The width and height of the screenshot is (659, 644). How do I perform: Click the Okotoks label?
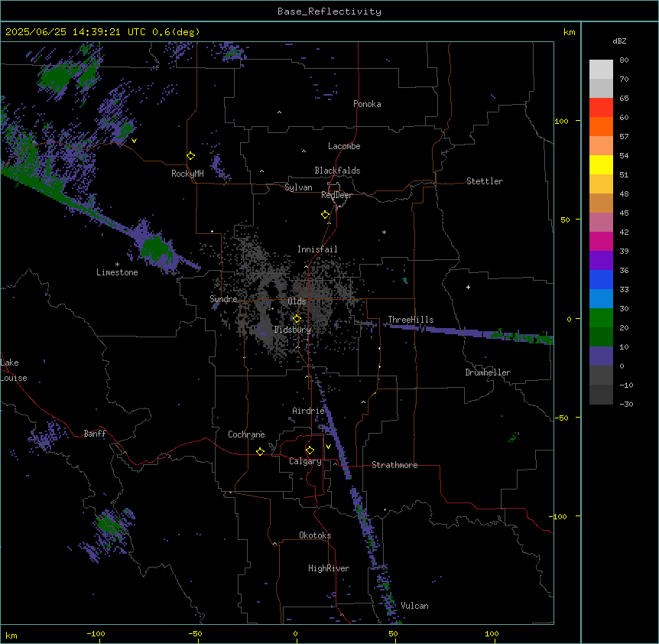click(x=315, y=535)
